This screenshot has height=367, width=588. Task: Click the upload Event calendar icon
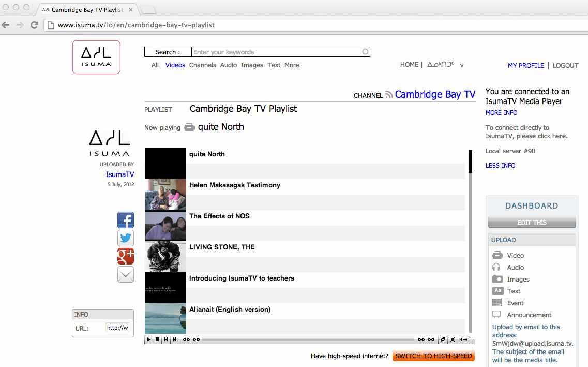pyautogui.click(x=497, y=302)
